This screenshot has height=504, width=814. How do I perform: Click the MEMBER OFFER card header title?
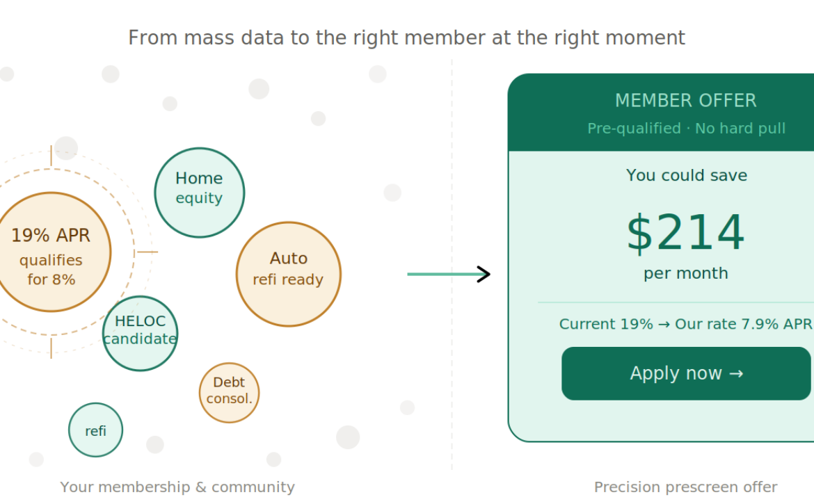click(x=685, y=101)
